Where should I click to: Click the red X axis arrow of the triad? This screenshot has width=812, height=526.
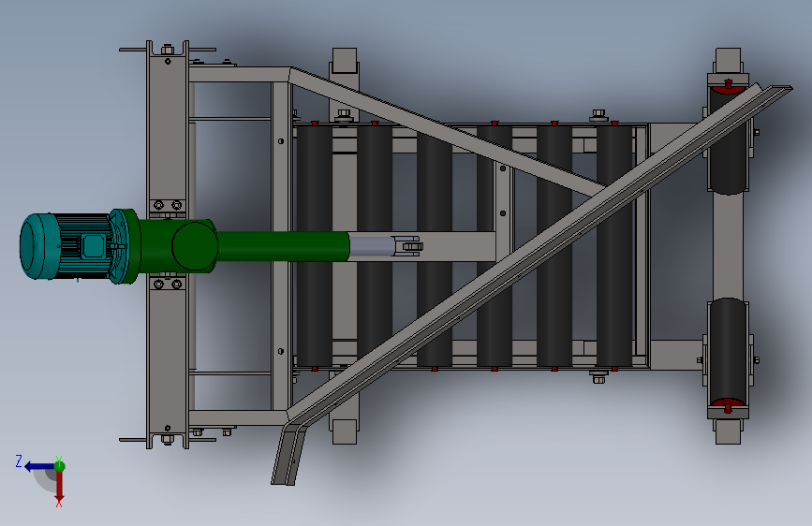click(x=60, y=487)
